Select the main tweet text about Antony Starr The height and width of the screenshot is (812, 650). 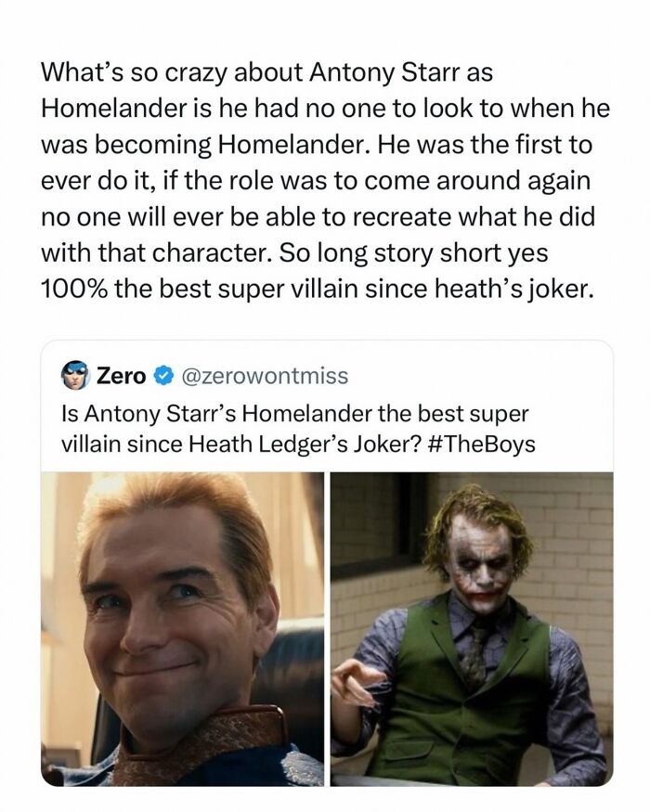[x=326, y=181]
